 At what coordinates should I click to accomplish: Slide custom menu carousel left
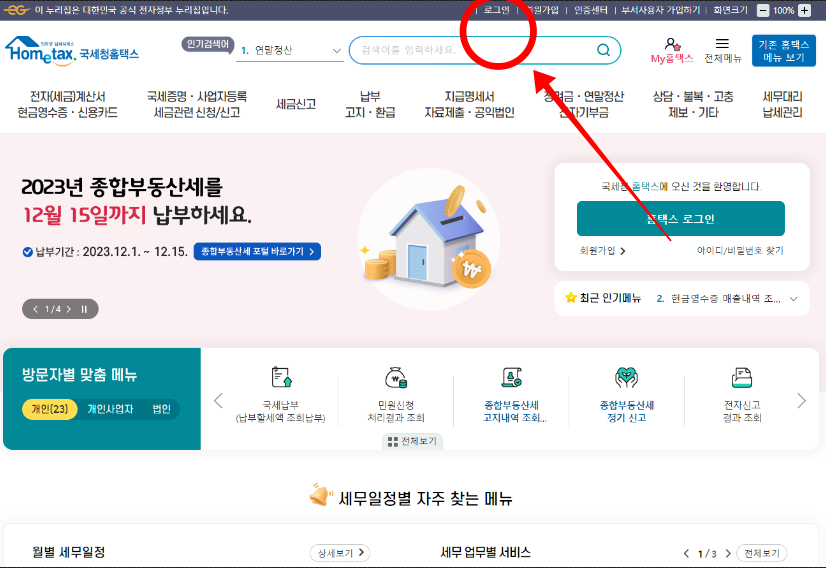219,401
